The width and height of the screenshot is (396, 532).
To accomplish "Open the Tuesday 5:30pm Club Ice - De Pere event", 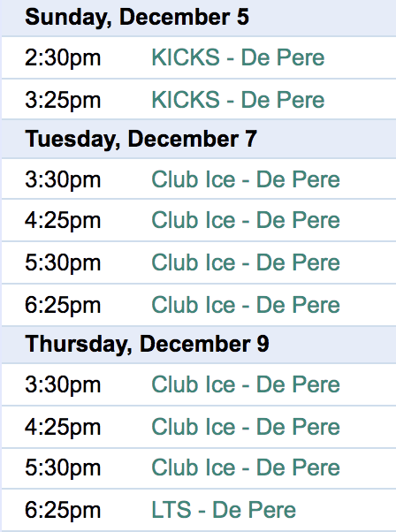I will 246,262.
